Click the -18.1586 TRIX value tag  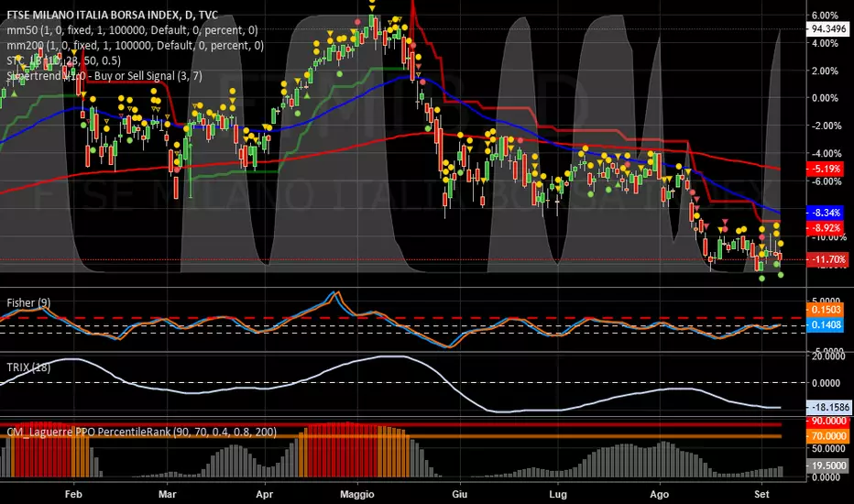[829, 407]
